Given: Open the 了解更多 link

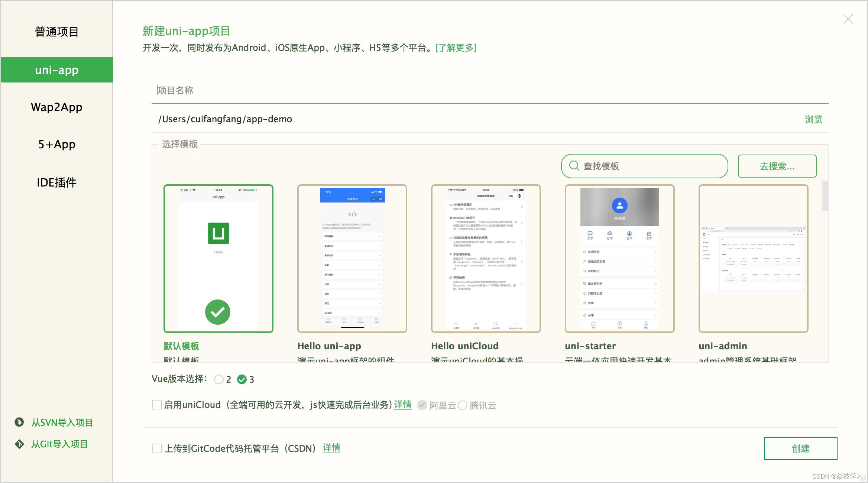Looking at the screenshot, I should [x=456, y=48].
